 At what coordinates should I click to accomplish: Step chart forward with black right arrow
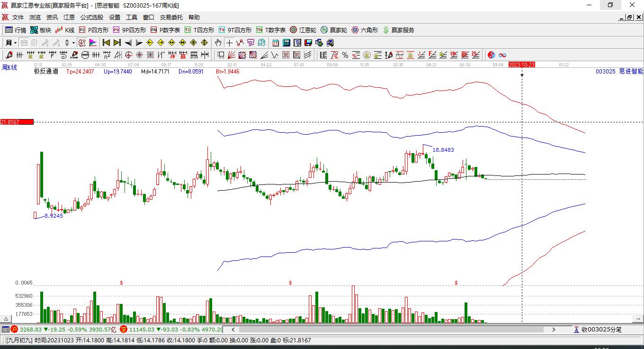click(139, 43)
